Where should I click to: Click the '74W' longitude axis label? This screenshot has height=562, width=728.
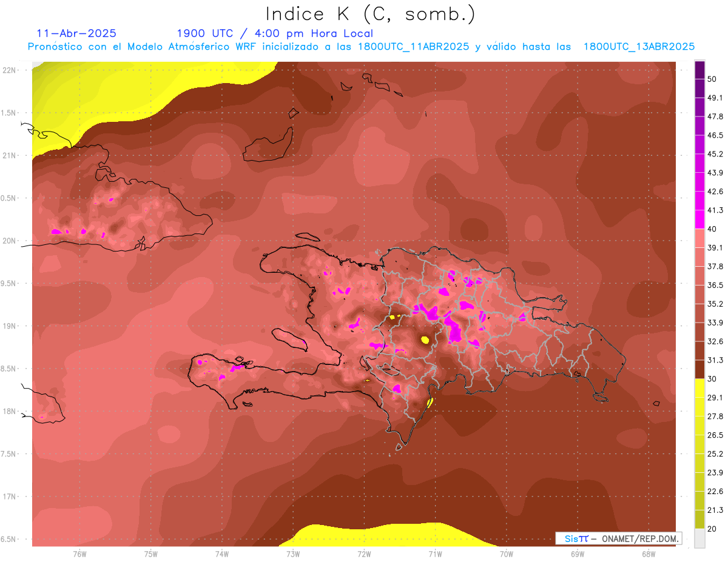click(222, 554)
